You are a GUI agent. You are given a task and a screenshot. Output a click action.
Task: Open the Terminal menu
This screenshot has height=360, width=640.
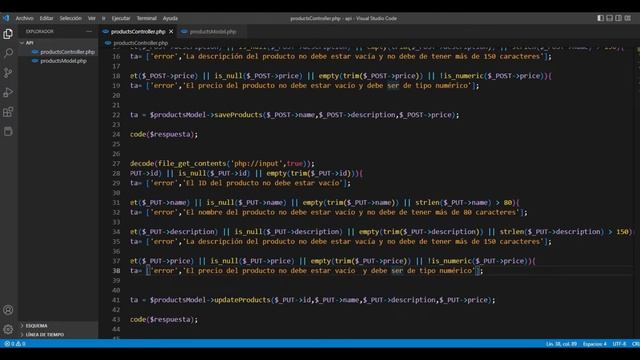[x=146, y=18]
